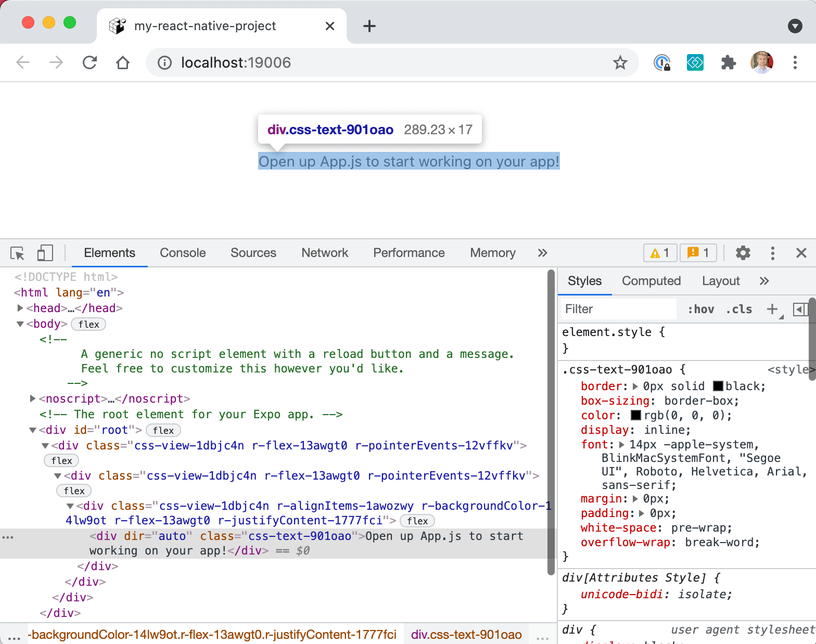The width and height of the screenshot is (816, 644).
Task: Click the browser forward arrow
Action: click(56, 63)
